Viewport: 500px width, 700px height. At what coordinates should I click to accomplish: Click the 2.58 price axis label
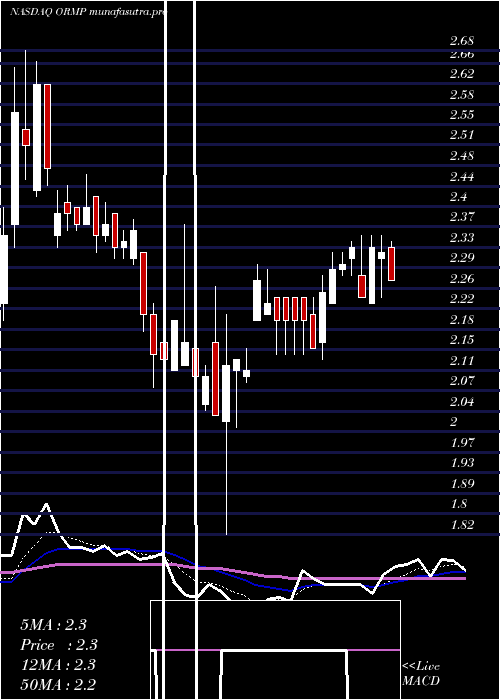pyautogui.click(x=462, y=95)
